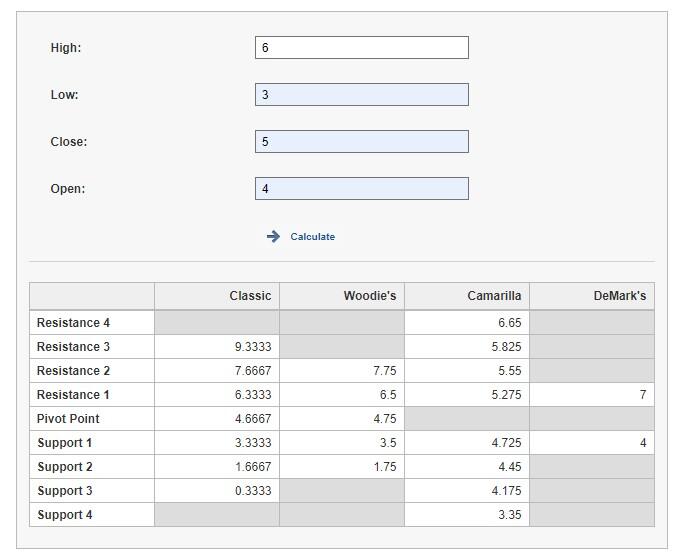This screenshot has height=552, width=673.
Task: Click into the Close price field
Action: pos(362,142)
